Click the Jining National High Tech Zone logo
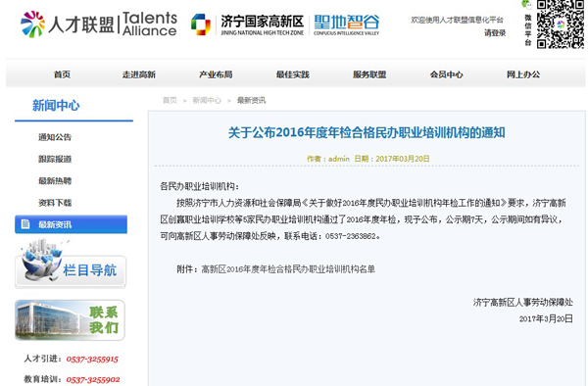The height and width of the screenshot is (386, 588). [x=247, y=24]
